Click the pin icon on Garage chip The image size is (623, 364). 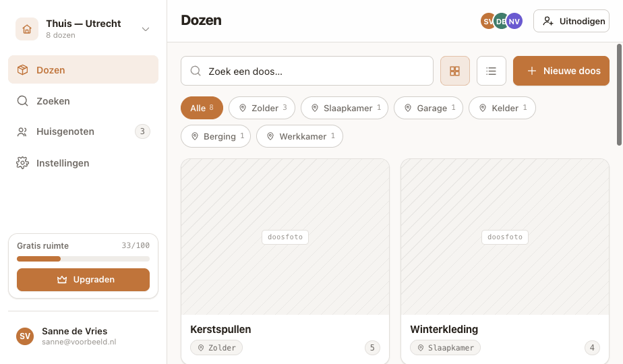pos(408,108)
